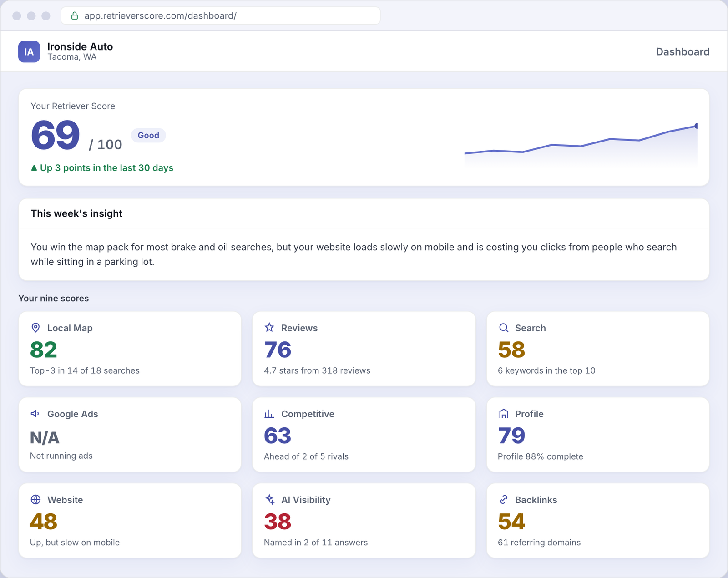Screen dimensions: 728x578
Task: Click the Search magnifier icon
Action: 503,328
